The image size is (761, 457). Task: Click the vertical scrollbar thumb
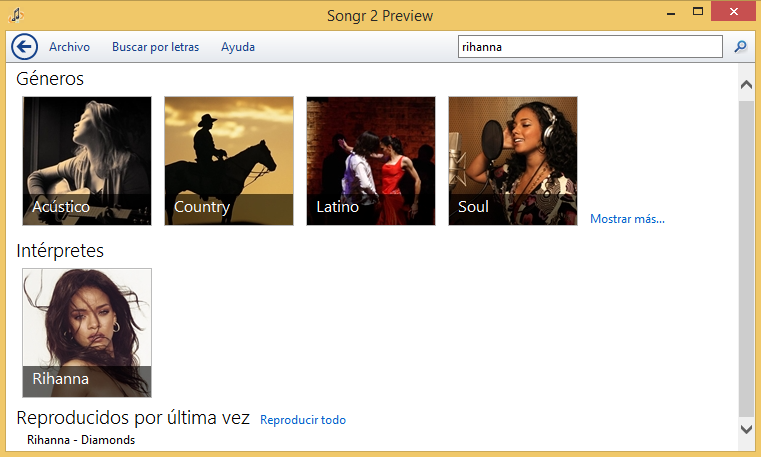click(x=746, y=258)
